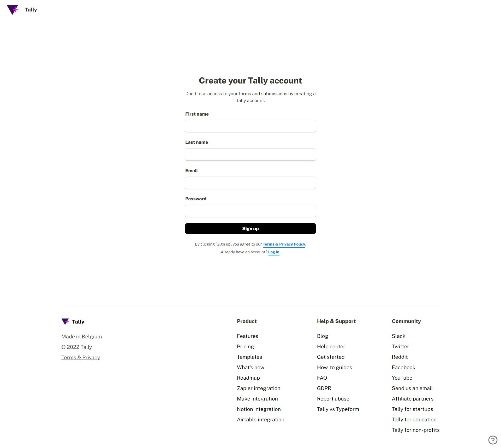Click the Get started link

331,357
